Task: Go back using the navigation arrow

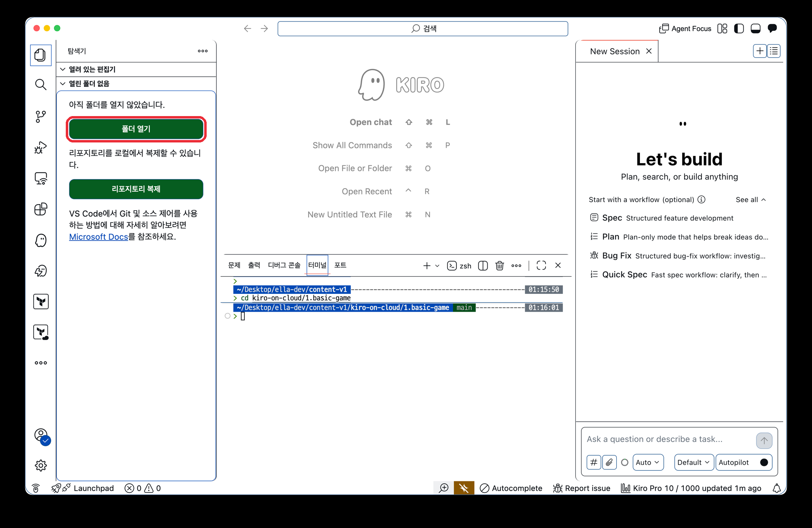Action: (248, 28)
